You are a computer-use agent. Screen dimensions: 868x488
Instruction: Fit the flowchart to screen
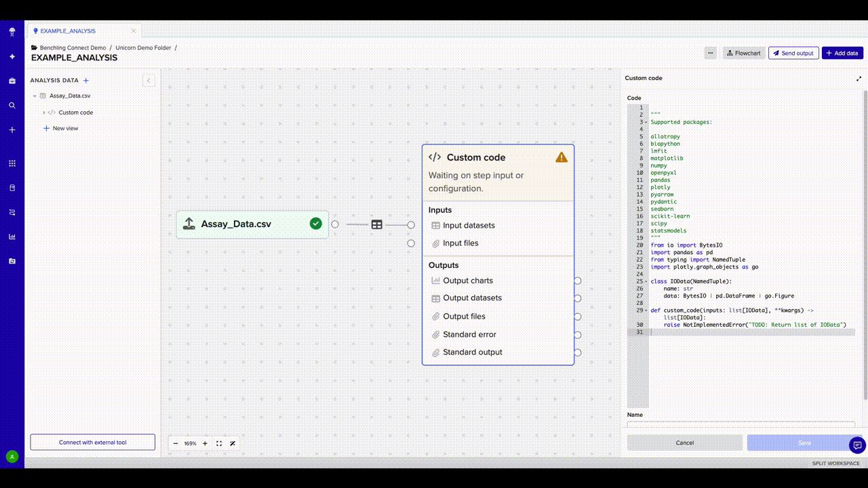[x=219, y=443]
